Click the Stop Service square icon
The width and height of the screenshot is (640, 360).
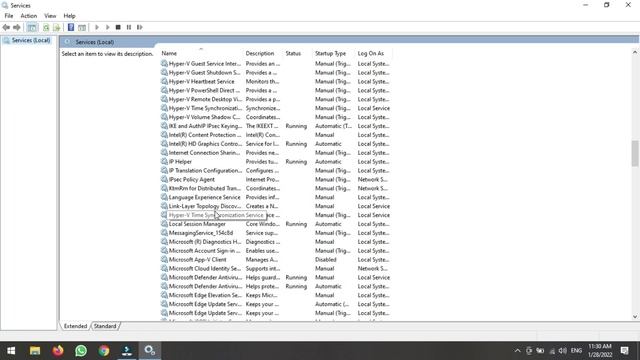click(x=118, y=27)
